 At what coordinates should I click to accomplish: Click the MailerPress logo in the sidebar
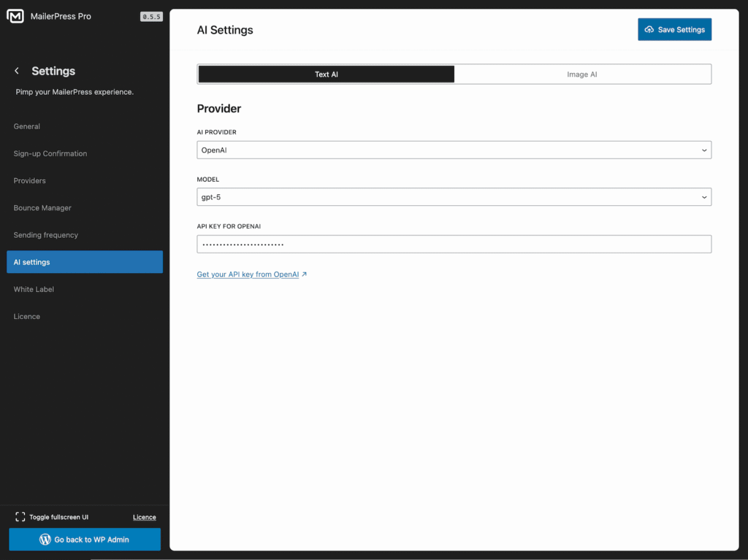15,16
